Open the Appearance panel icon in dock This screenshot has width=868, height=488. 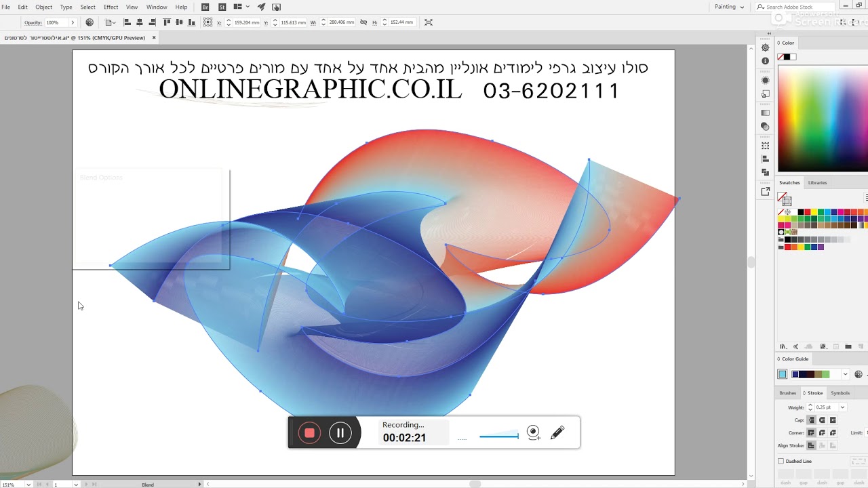[x=766, y=80]
